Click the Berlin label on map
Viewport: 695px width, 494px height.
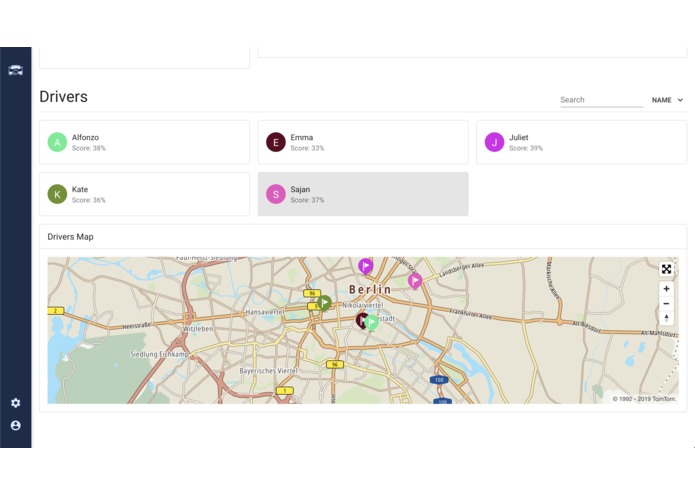coord(370,290)
